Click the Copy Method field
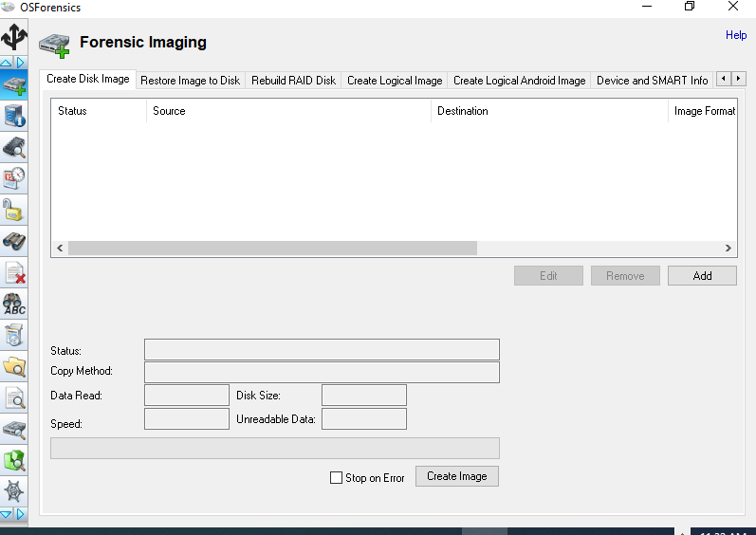This screenshot has width=756, height=535. [322, 372]
